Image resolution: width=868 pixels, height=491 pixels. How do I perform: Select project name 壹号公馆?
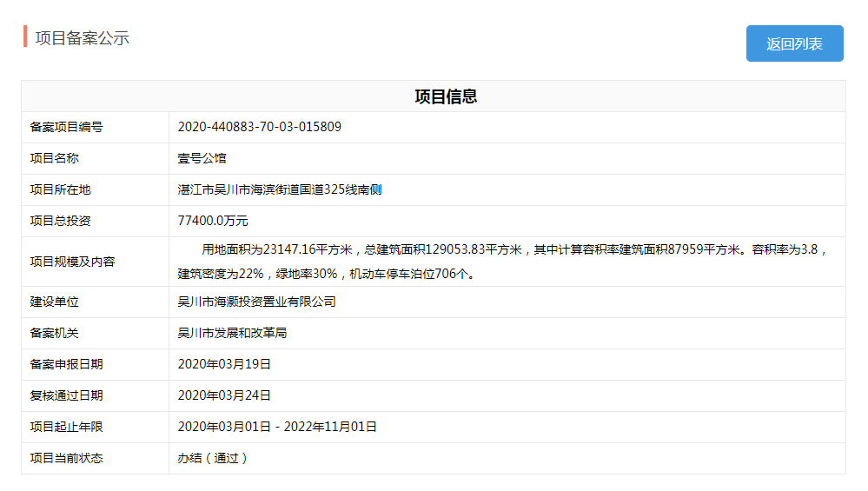202,158
